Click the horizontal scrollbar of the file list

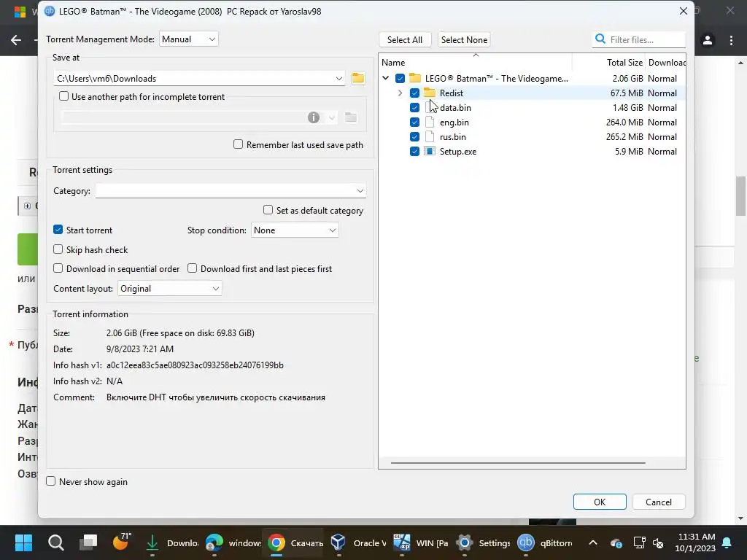pyautogui.click(x=518, y=462)
